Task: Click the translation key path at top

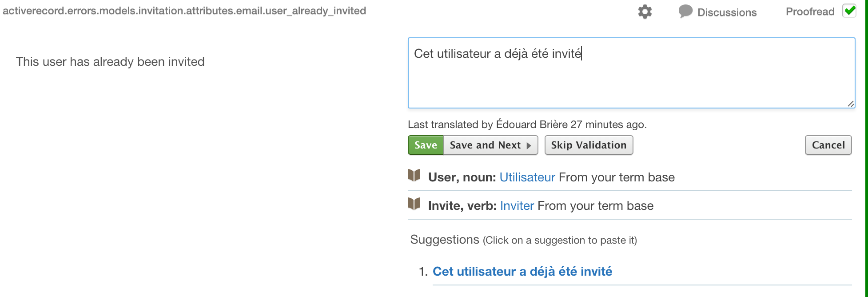Action: tap(184, 11)
